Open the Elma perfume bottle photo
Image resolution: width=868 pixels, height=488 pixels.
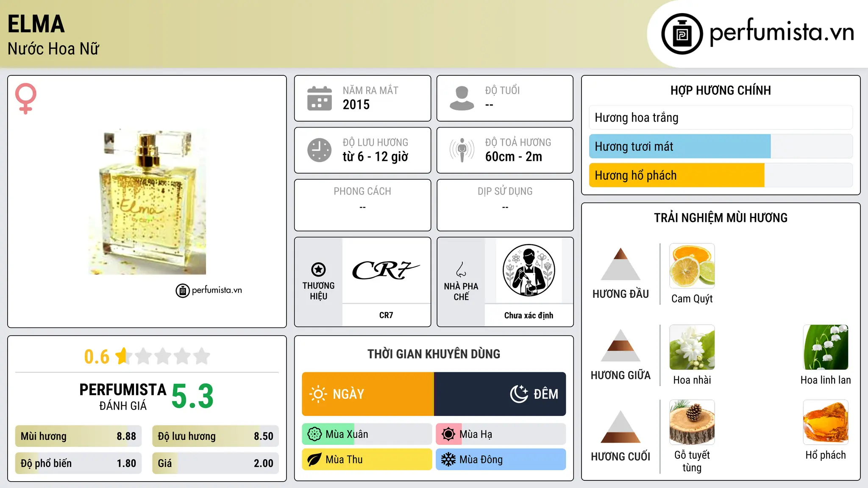click(x=147, y=202)
